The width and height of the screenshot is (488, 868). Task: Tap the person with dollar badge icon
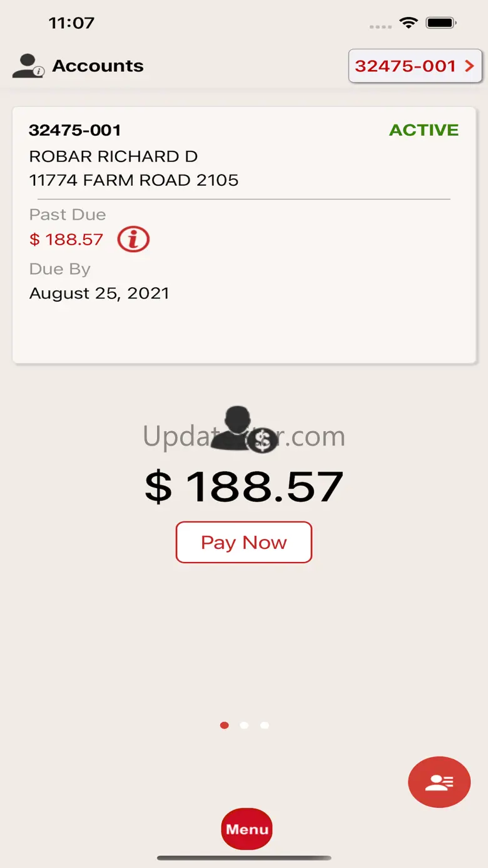(244, 430)
